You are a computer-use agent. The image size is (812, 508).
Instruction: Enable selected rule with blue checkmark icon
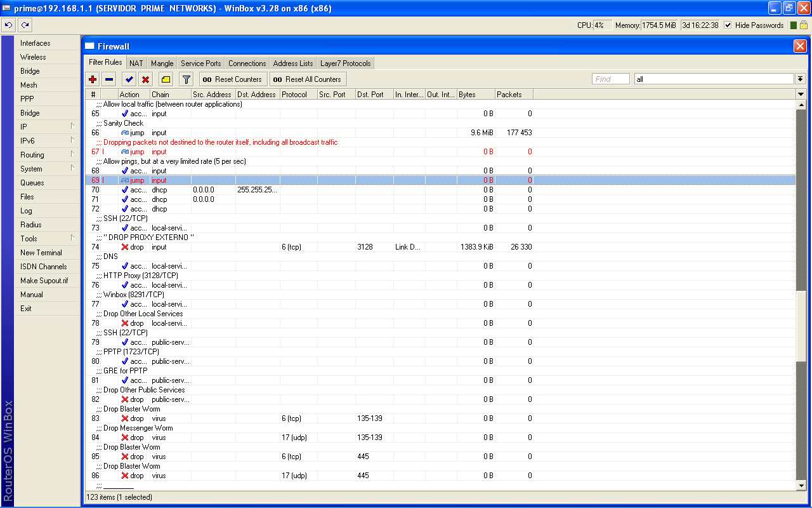click(129, 79)
